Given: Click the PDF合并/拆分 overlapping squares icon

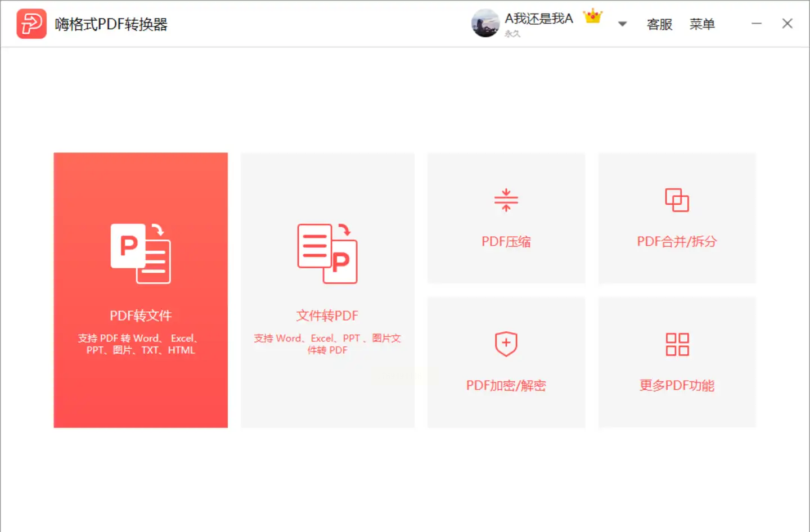Looking at the screenshot, I should pos(677,200).
